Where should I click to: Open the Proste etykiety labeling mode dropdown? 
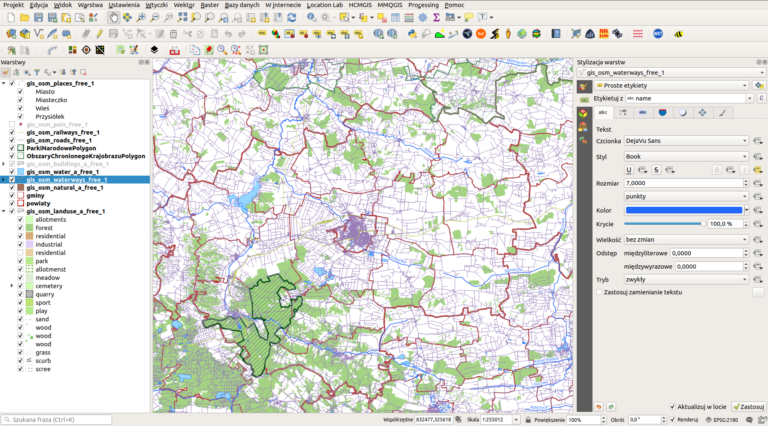coord(672,85)
